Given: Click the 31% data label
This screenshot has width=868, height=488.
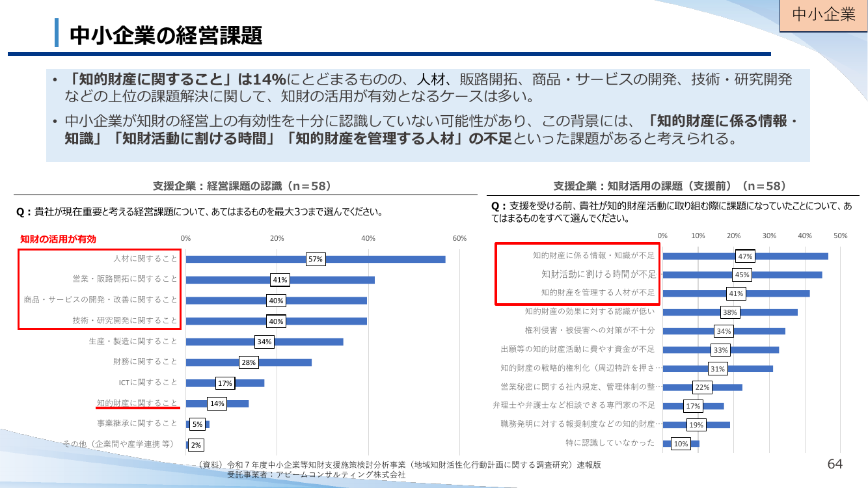Looking at the screenshot, I should pos(717,370).
